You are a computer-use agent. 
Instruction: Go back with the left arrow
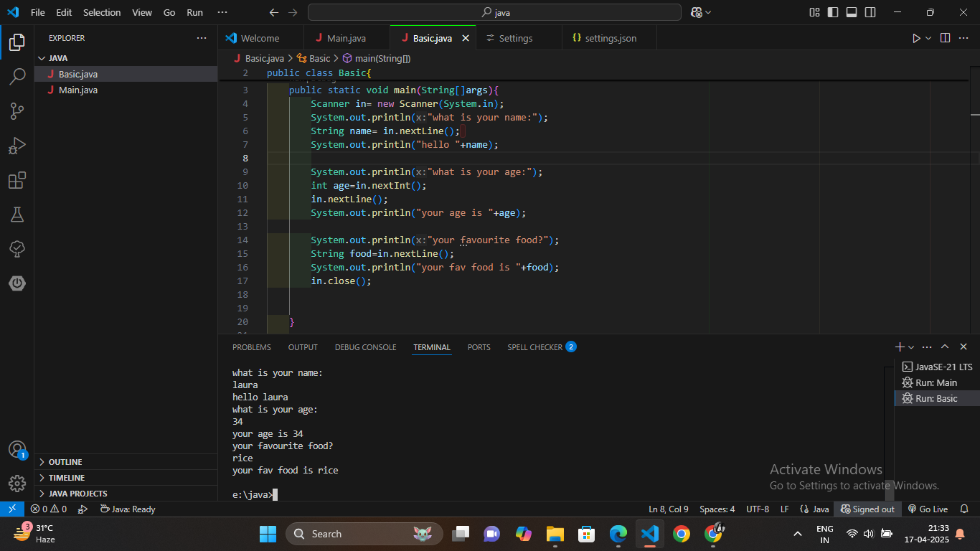point(273,12)
